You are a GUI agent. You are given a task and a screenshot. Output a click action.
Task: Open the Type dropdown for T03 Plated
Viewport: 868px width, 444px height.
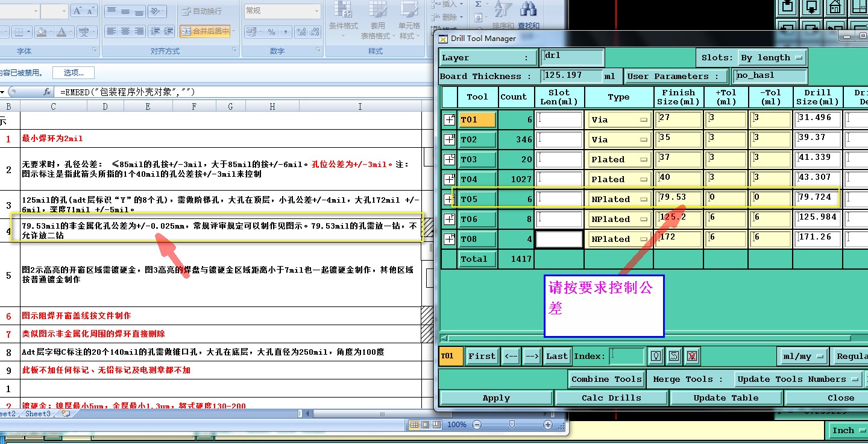click(618, 159)
